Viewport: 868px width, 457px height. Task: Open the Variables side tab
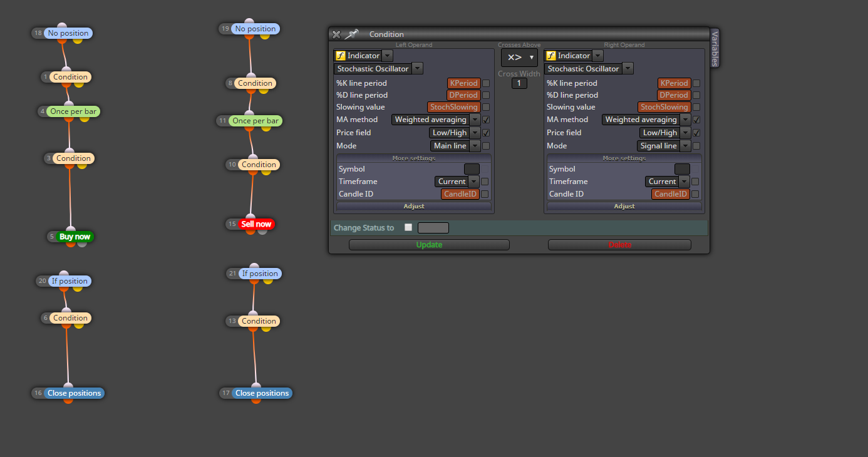pos(715,47)
